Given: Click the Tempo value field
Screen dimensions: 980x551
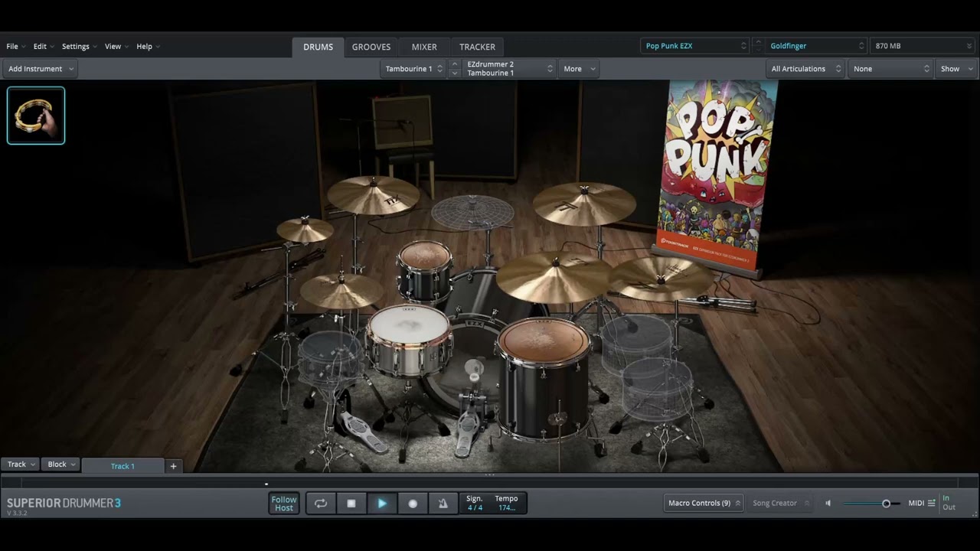Looking at the screenshot, I should pyautogui.click(x=506, y=507).
